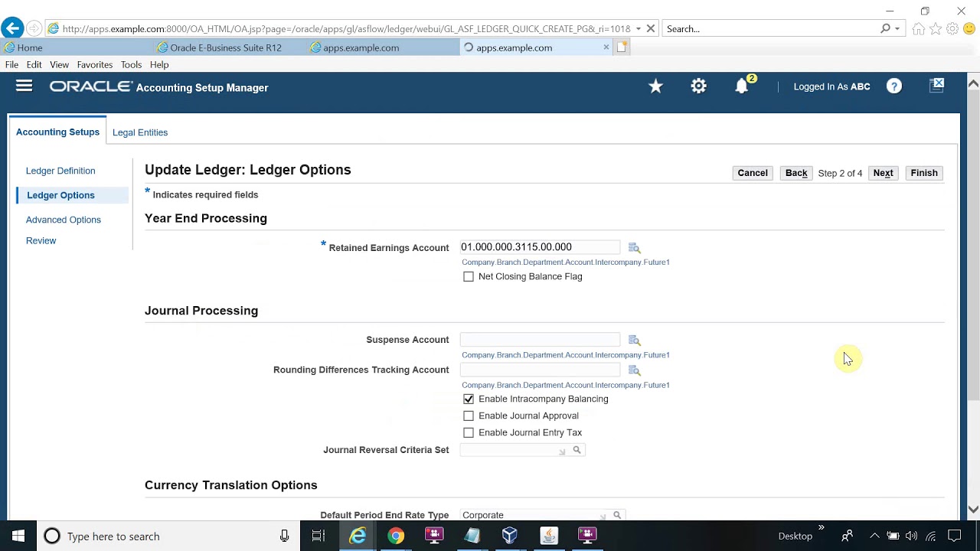Click the Suspense Account input field
Image resolution: width=980 pixels, height=551 pixels.
pos(540,340)
